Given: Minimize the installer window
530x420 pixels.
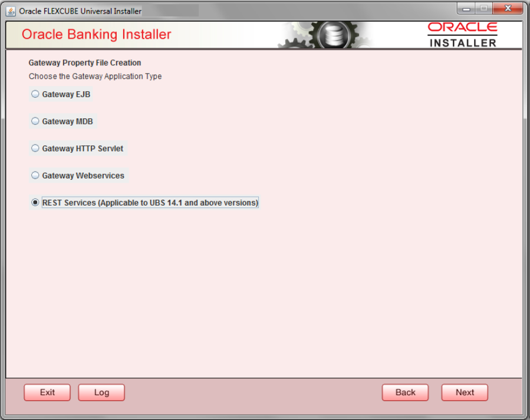Looking at the screenshot, I should [466, 8].
